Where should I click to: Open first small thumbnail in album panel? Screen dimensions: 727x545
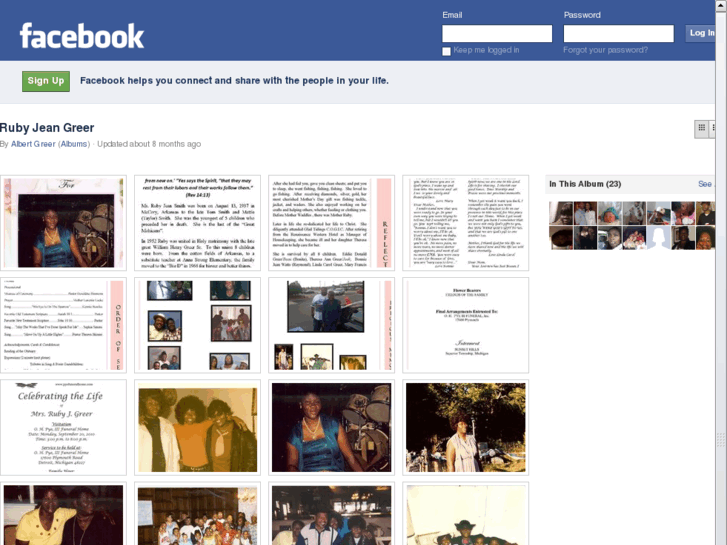(x=561, y=213)
